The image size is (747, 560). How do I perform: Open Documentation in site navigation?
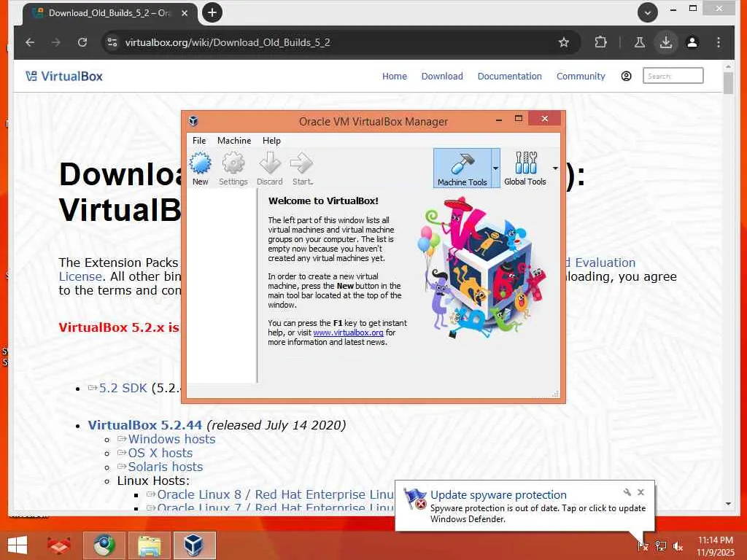point(509,76)
